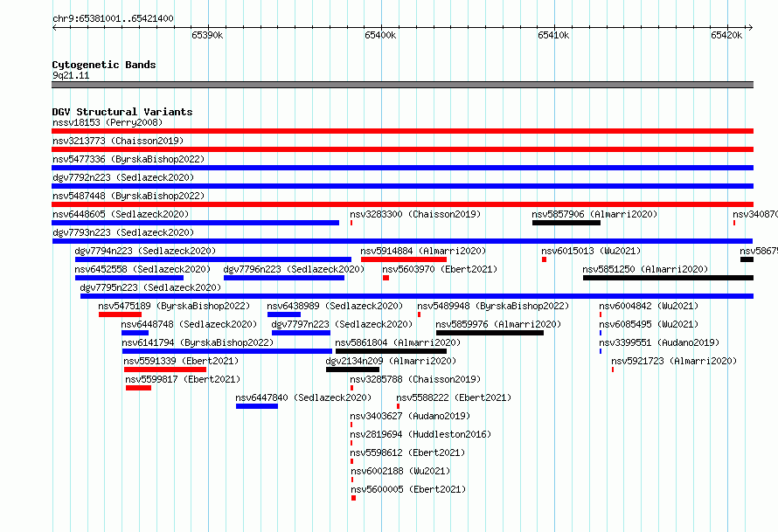
Task: Open nsv5489948 (ByrskaBishop2022) label
Action: (x=493, y=306)
